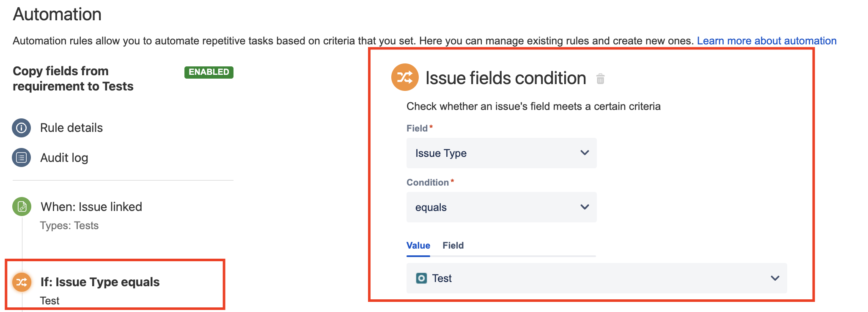Click the trash icon beside Issue fields condition
868x312 pixels.
[600, 79]
